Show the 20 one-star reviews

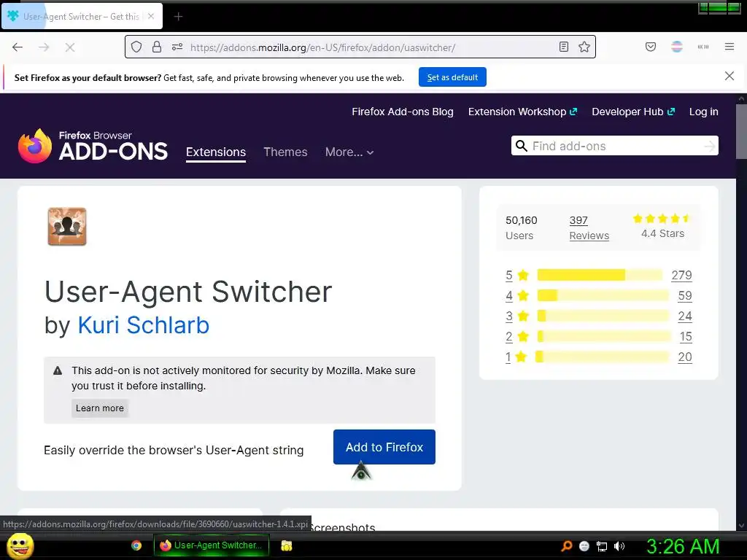click(x=684, y=357)
